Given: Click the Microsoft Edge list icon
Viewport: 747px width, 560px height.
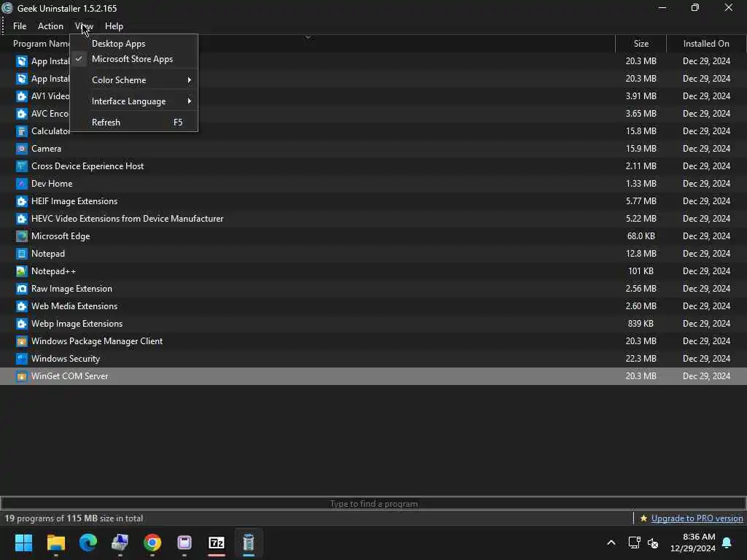Looking at the screenshot, I should point(21,236).
